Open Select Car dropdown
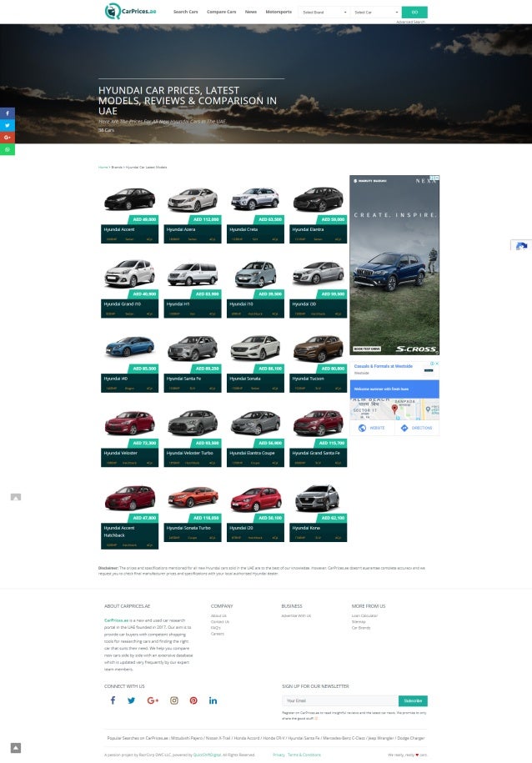The width and height of the screenshot is (532, 763). 375,13
